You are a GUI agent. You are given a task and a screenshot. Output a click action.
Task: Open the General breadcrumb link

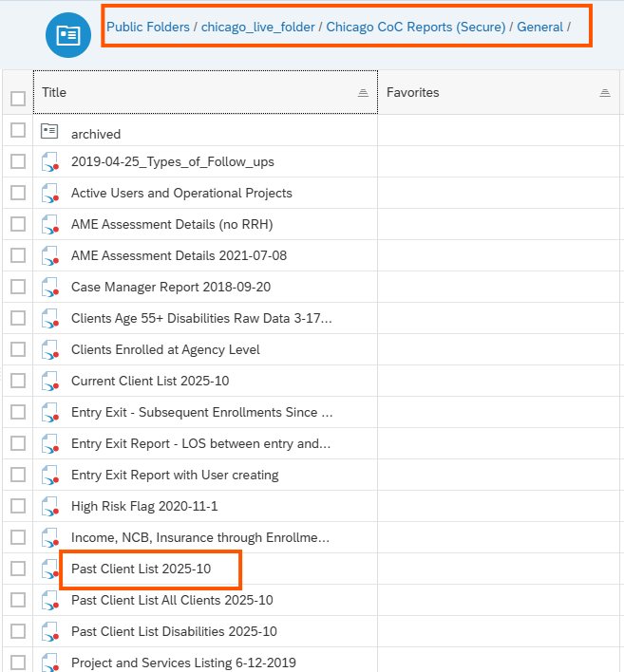(x=539, y=27)
